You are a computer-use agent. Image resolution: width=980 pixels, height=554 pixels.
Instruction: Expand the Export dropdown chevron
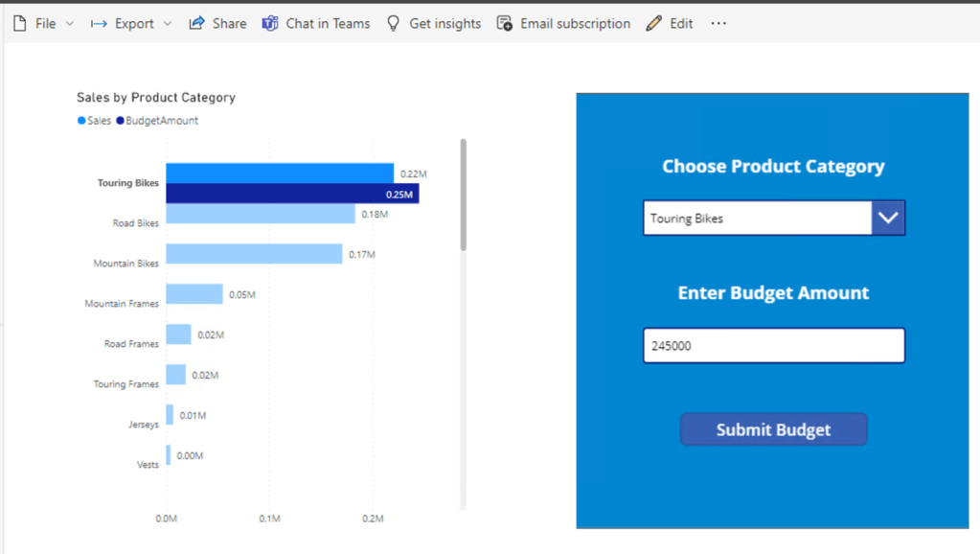click(168, 24)
